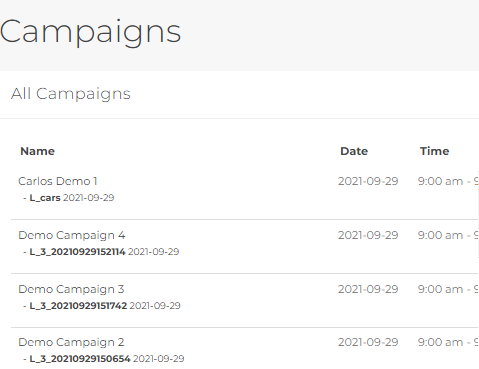Screen dimensions: 479x369
Task: Open the Demo Campaign 2 entry
Action: click(71, 342)
